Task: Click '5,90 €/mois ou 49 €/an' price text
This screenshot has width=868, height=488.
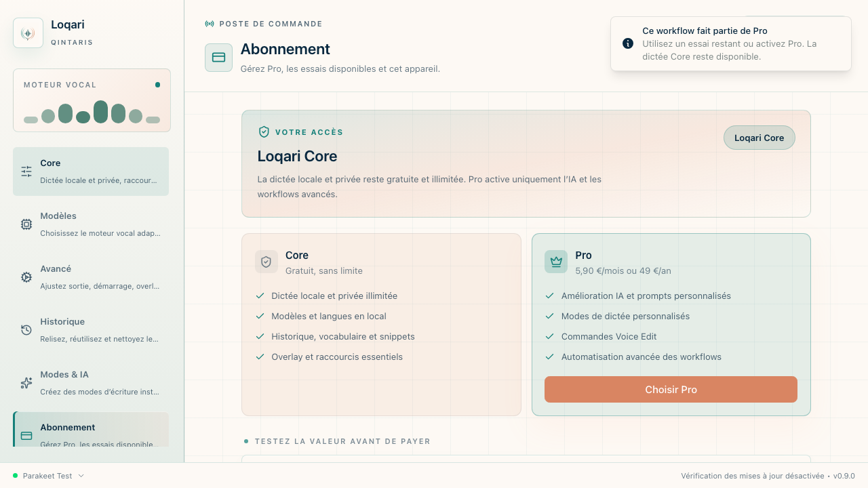Action: coord(623,271)
